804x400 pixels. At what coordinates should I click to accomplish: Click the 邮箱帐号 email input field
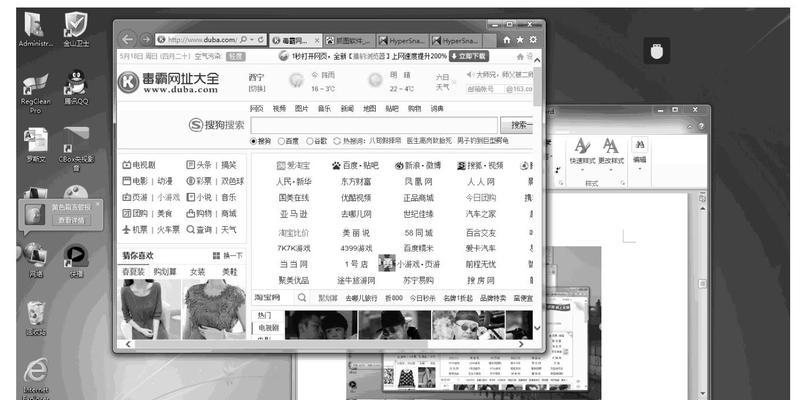(x=485, y=89)
